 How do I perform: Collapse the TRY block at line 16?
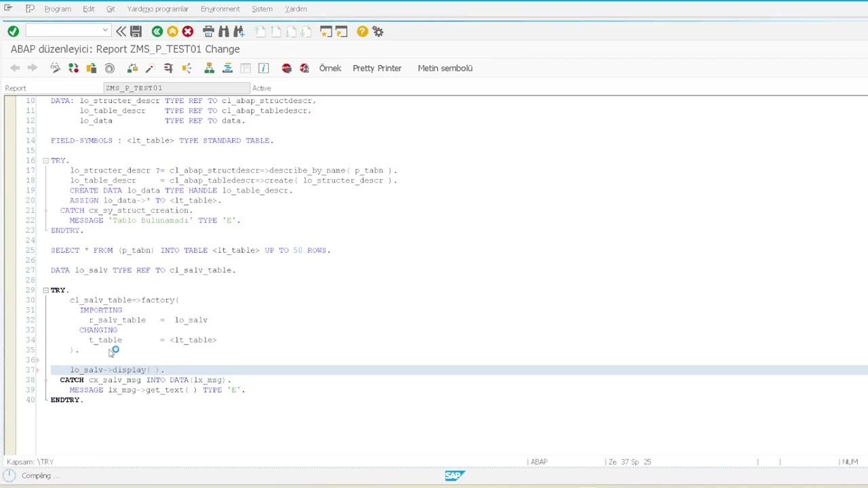pyautogui.click(x=45, y=161)
